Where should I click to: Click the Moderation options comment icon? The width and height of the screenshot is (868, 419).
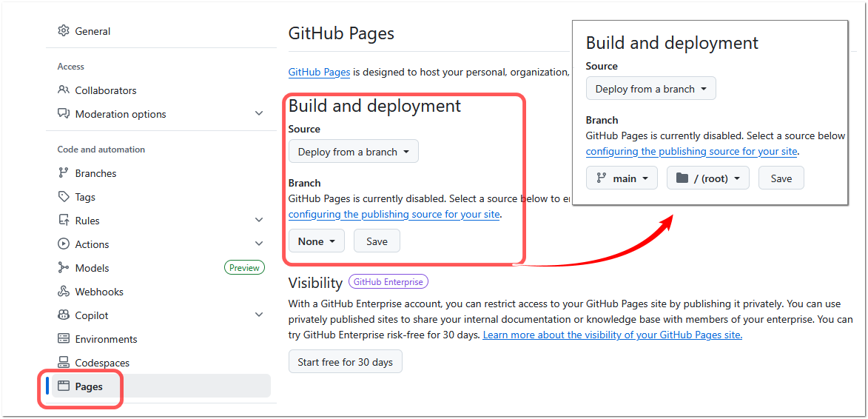64,113
